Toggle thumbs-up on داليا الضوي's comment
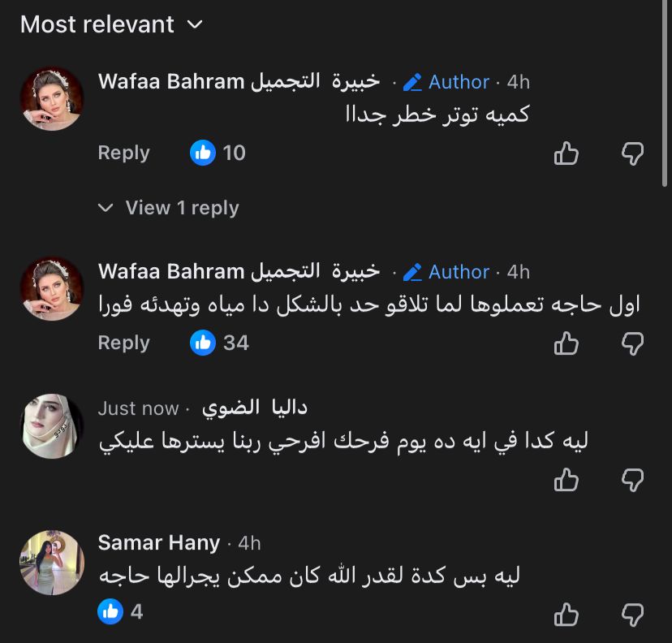Image resolution: width=672 pixels, height=643 pixels. point(566,481)
